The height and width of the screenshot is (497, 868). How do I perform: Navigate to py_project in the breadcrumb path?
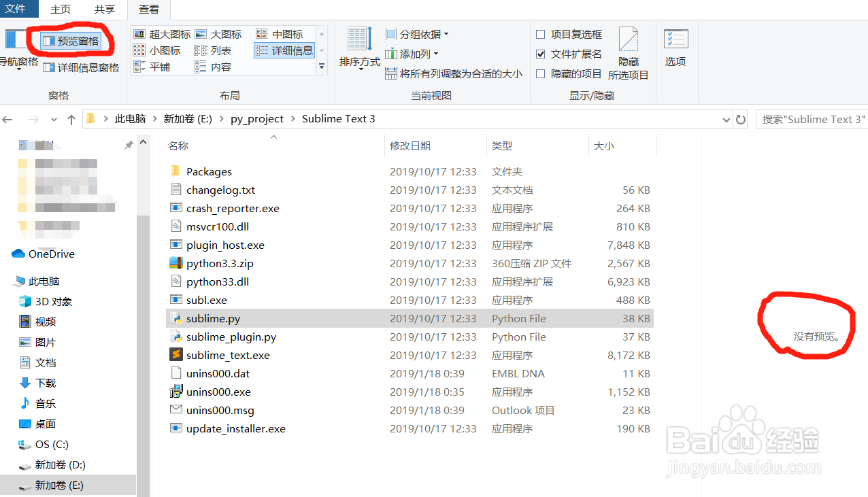click(x=257, y=118)
